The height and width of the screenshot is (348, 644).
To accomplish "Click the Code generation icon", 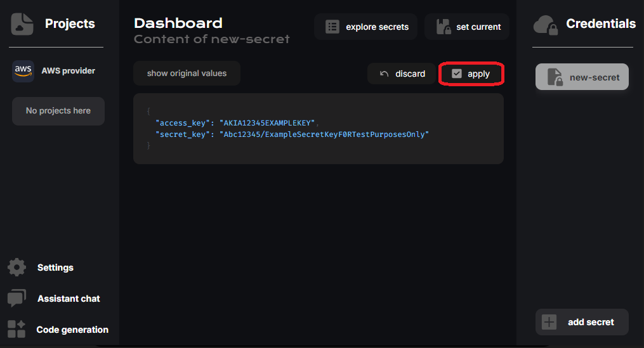I will tap(17, 330).
